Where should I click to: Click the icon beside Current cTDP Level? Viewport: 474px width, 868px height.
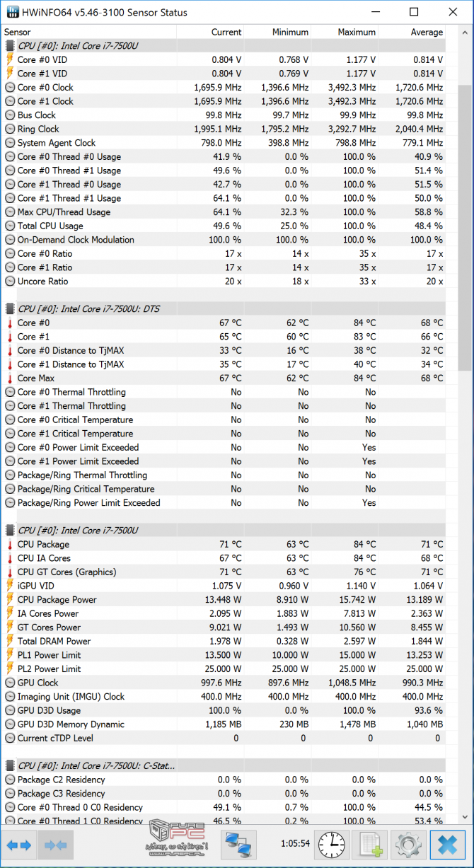[x=10, y=738]
